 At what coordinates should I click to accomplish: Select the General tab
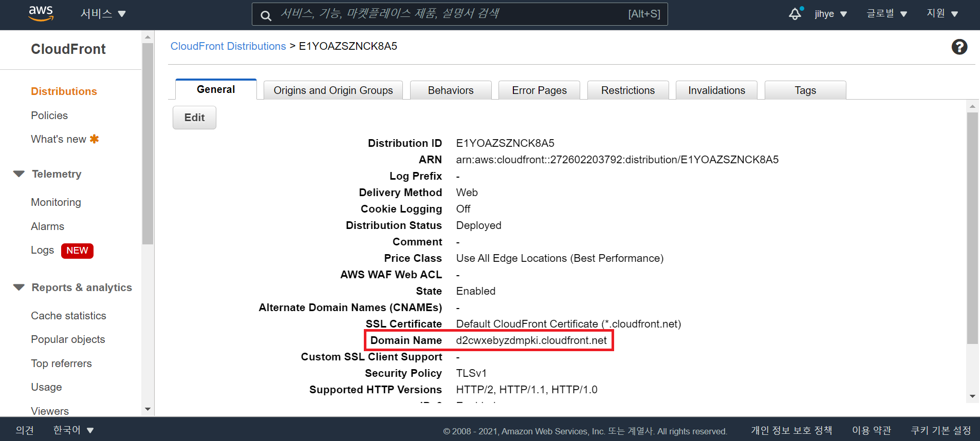(x=216, y=89)
